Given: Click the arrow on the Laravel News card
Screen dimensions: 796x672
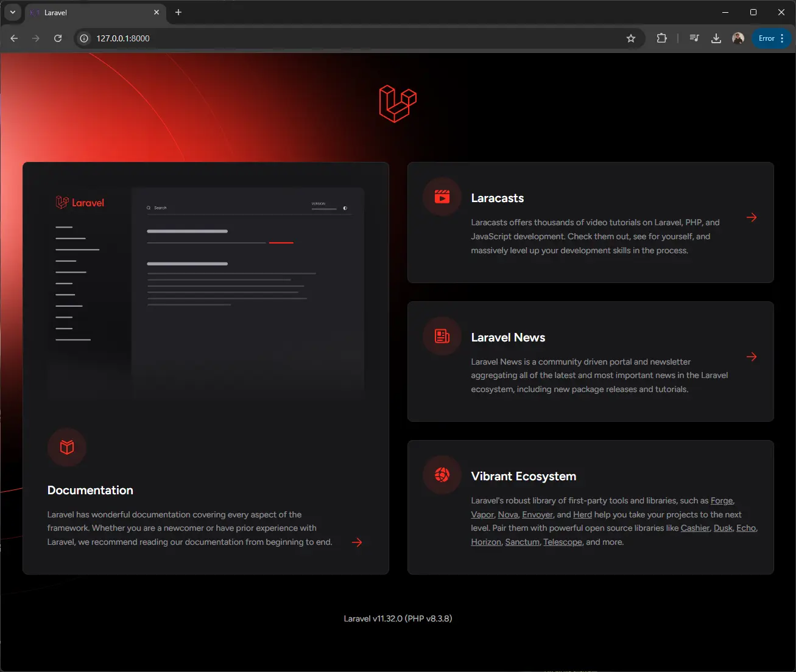Looking at the screenshot, I should point(752,357).
